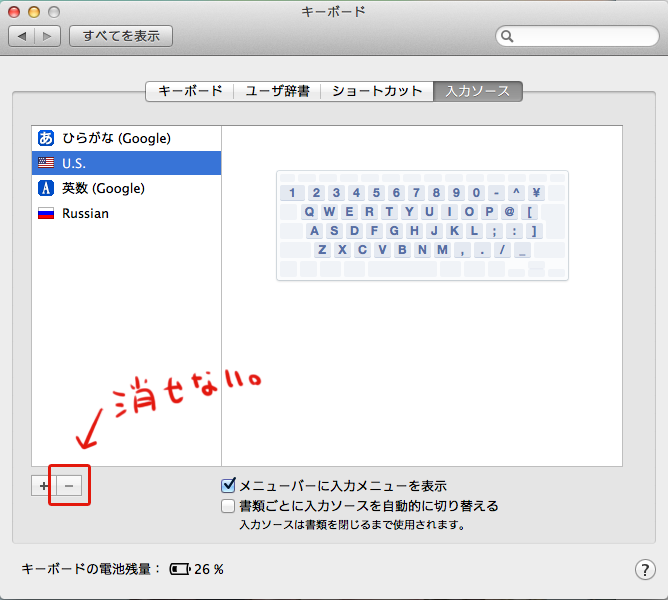Click the 英数 (Google) A icon
Screen dimensions: 668x600
point(46,188)
